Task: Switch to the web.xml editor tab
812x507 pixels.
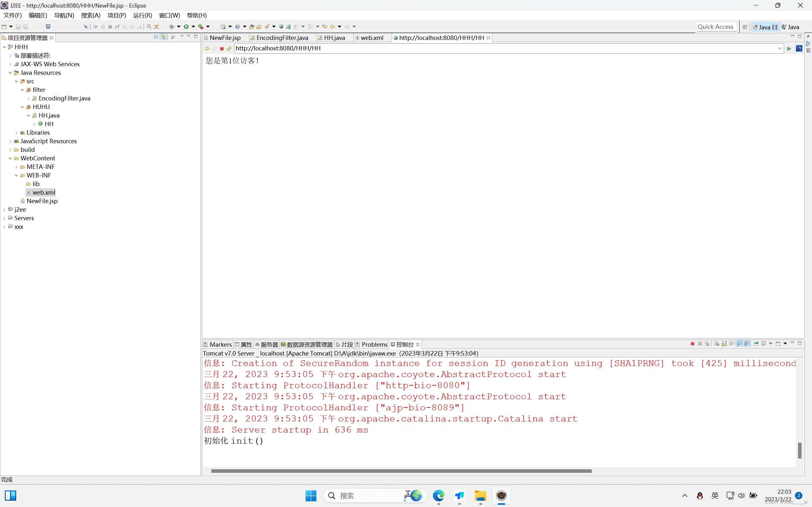Action: [371, 38]
